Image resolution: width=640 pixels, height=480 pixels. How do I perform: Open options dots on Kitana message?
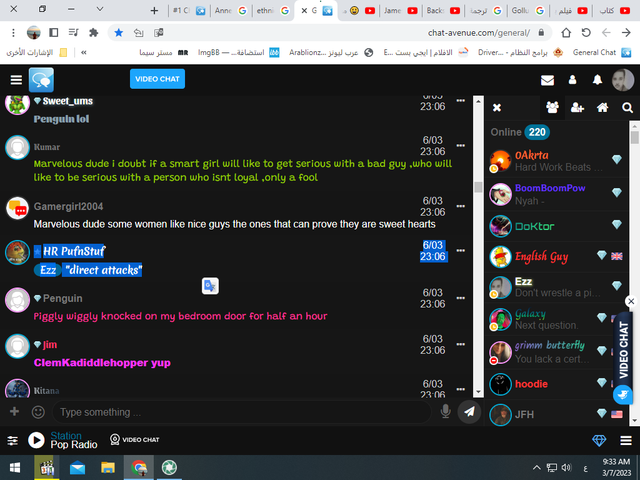coord(460,389)
